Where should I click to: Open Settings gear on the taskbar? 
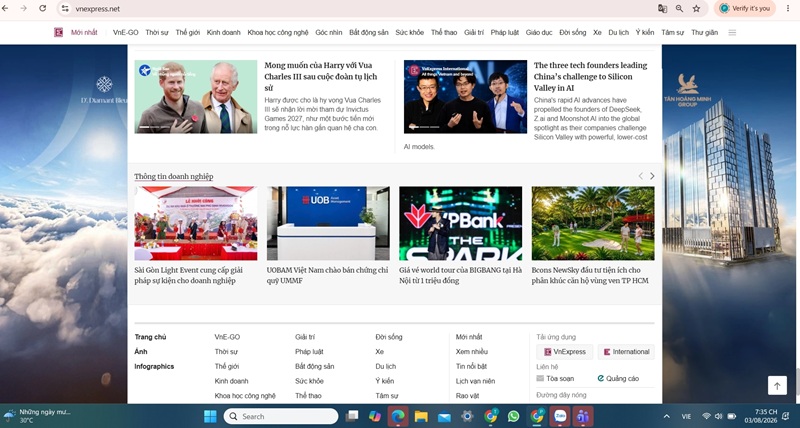pos(467,416)
